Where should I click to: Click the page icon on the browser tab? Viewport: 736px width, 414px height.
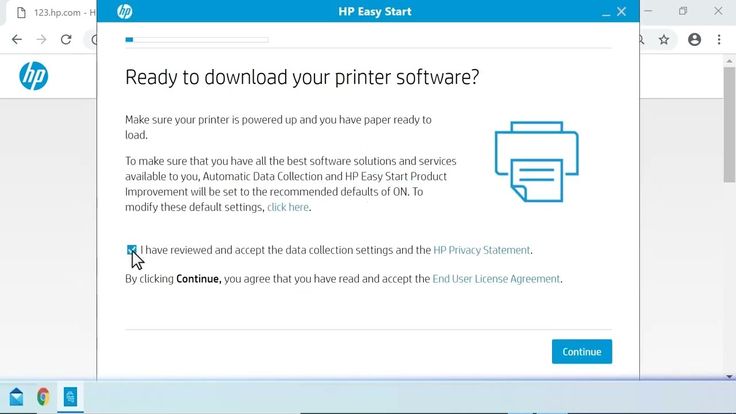click(21, 12)
